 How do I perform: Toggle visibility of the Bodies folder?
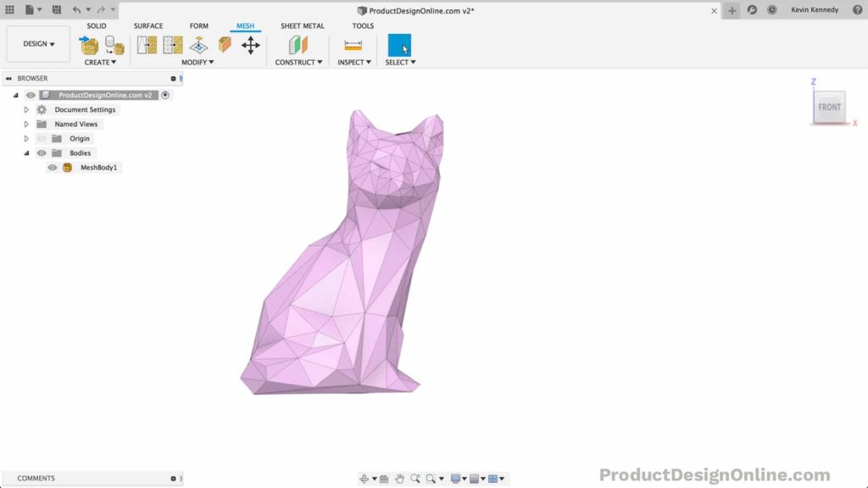coord(41,152)
